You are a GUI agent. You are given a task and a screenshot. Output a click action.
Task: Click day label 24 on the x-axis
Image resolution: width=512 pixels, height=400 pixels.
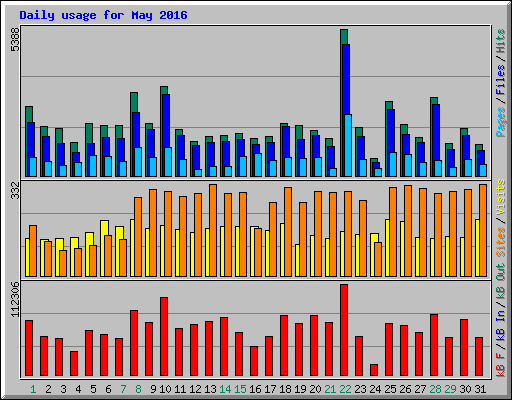(375, 389)
